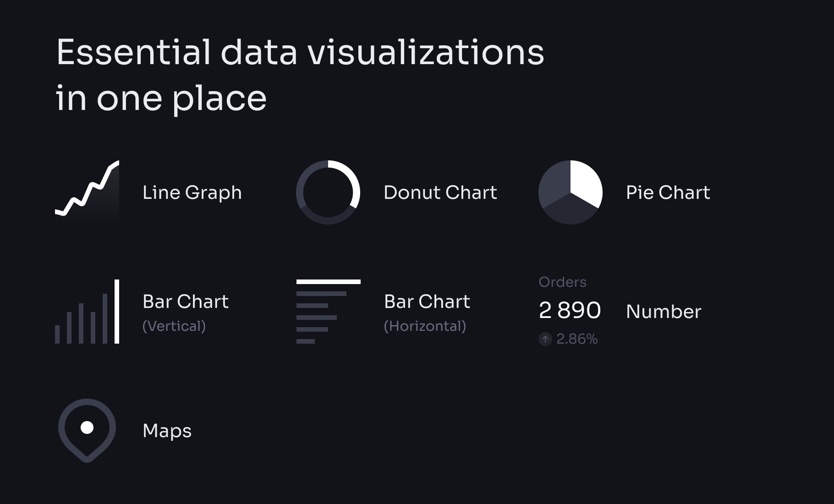Select the Number label

click(x=664, y=312)
